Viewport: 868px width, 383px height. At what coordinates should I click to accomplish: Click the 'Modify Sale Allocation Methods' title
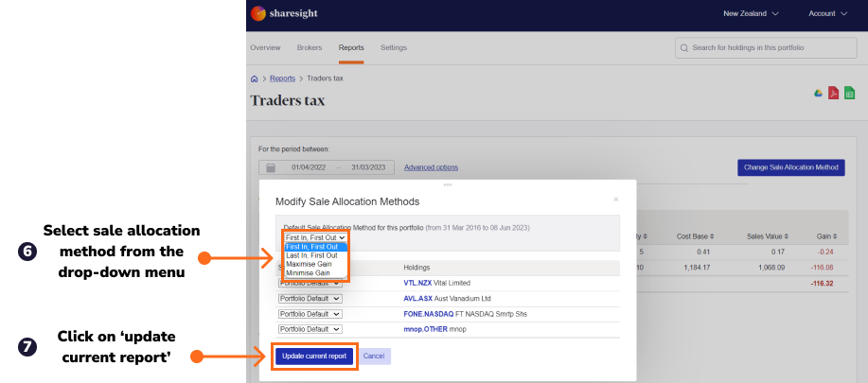point(347,201)
